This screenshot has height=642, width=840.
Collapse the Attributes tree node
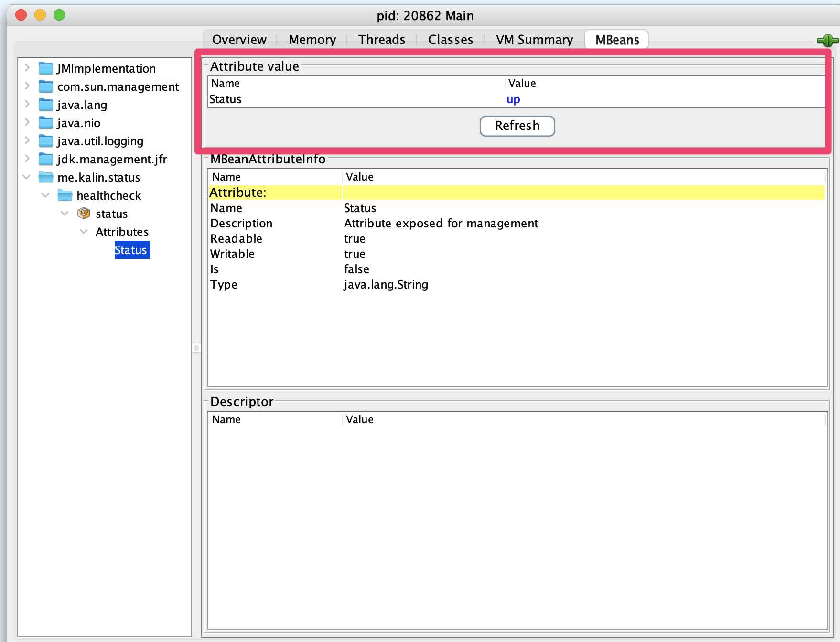coord(84,232)
